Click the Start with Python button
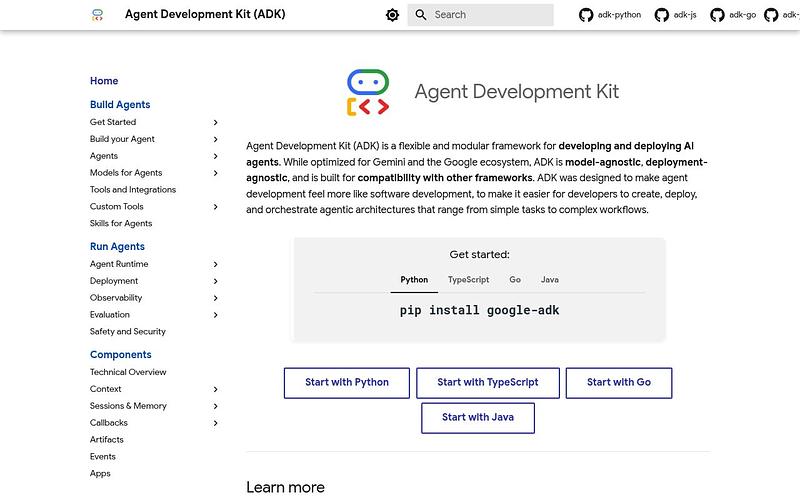This screenshot has height=500, width=800. pyautogui.click(x=347, y=383)
